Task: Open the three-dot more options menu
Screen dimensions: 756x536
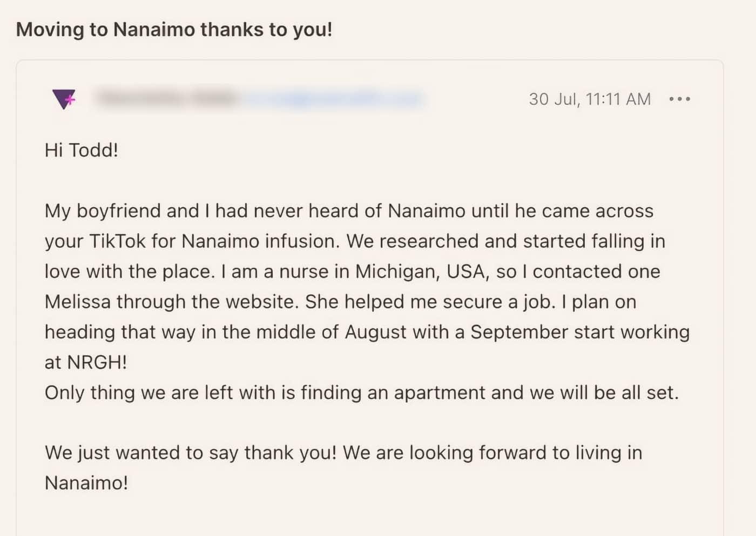Action: click(x=679, y=99)
